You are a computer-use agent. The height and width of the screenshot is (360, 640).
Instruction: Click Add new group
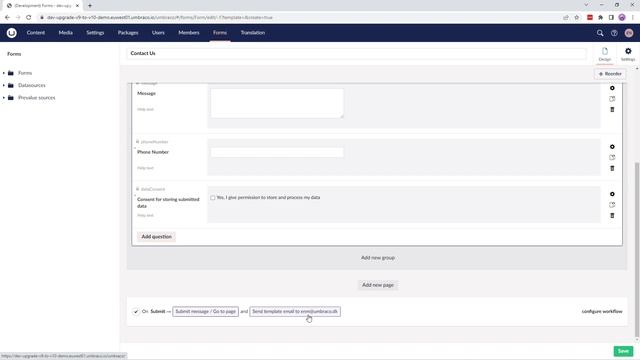tap(378, 258)
